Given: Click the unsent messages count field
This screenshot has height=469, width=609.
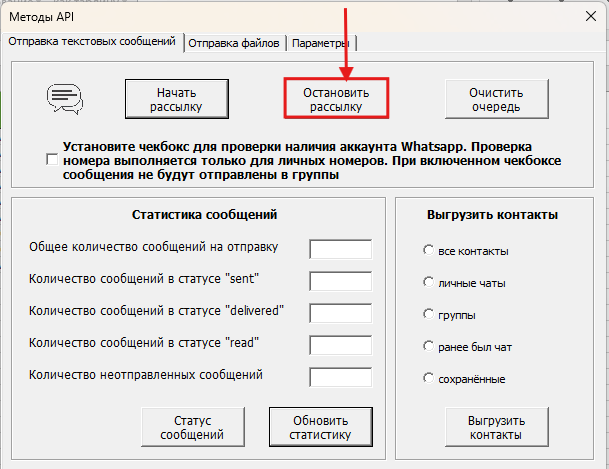Looking at the screenshot, I should point(340,377).
